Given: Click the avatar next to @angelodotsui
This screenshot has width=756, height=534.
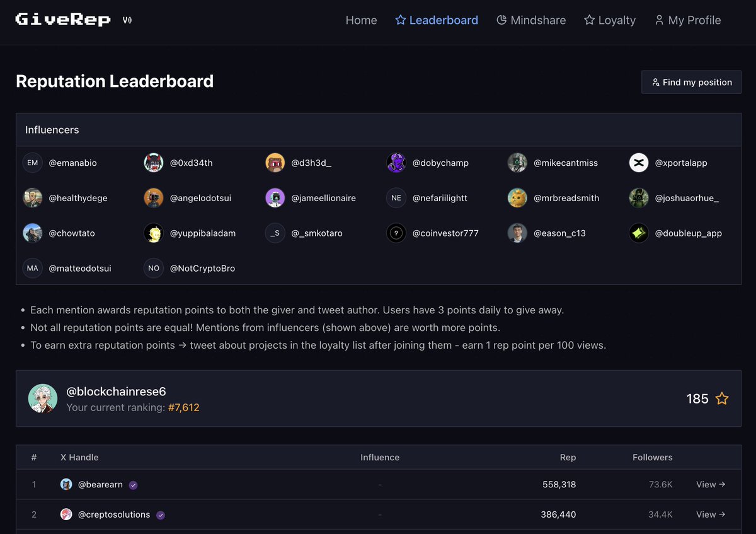Looking at the screenshot, I should coord(154,198).
